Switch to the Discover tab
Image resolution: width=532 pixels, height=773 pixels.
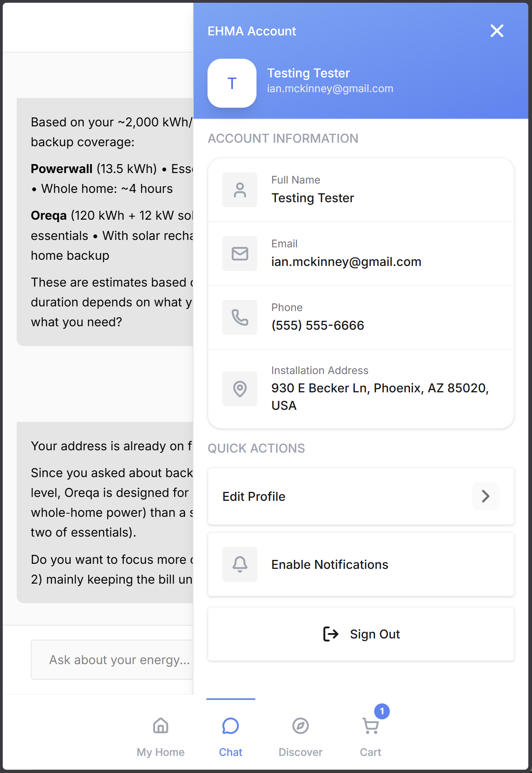pyautogui.click(x=300, y=734)
